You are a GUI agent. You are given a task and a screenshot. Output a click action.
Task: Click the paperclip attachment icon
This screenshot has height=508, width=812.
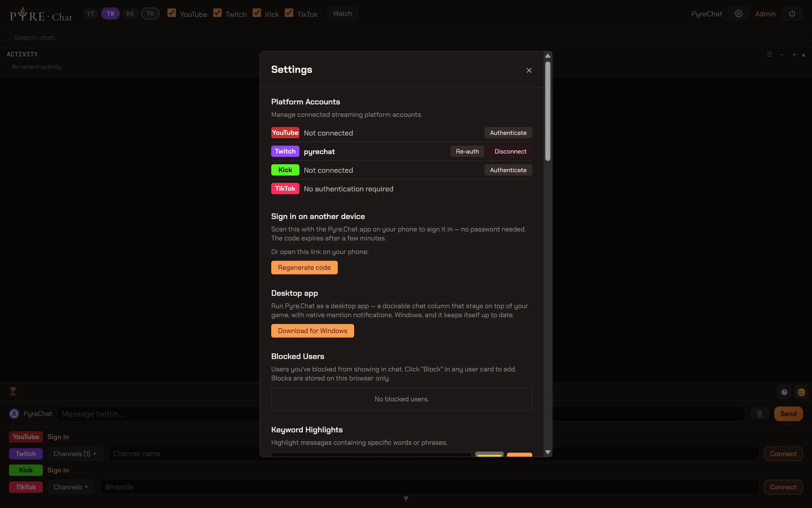(x=760, y=414)
